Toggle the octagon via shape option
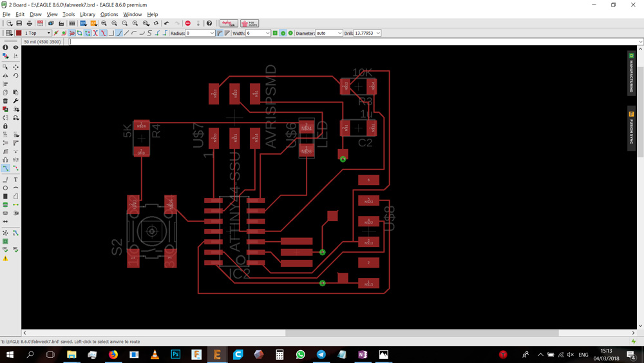This screenshot has width=644, height=363. [x=290, y=33]
